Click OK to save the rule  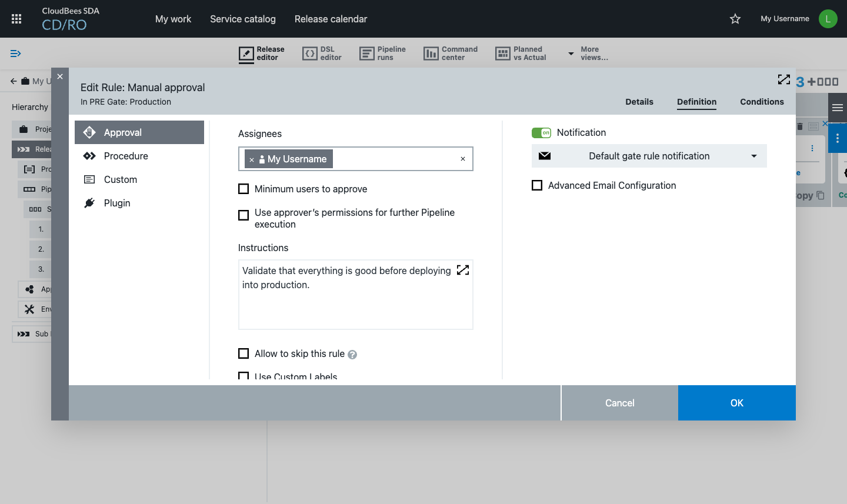pyautogui.click(x=736, y=403)
